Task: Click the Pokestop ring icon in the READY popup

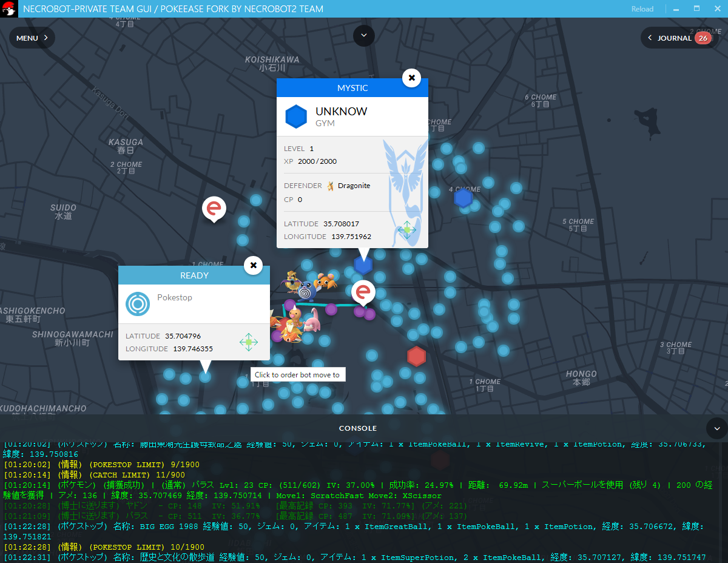Action: [138, 303]
